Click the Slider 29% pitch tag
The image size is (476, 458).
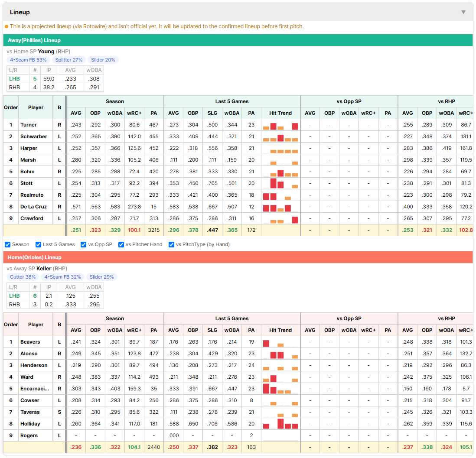click(x=102, y=277)
